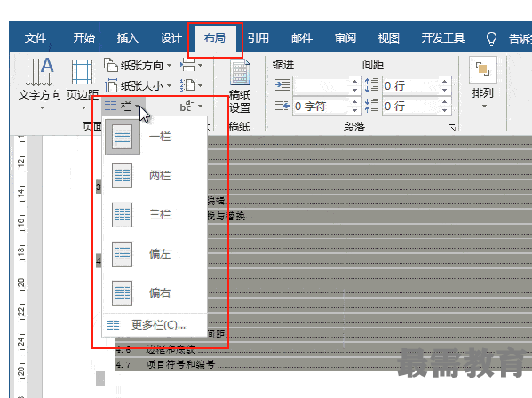Select the 设计 tab
Image resolution: width=532 pixels, height=398 pixels.
pos(171,37)
